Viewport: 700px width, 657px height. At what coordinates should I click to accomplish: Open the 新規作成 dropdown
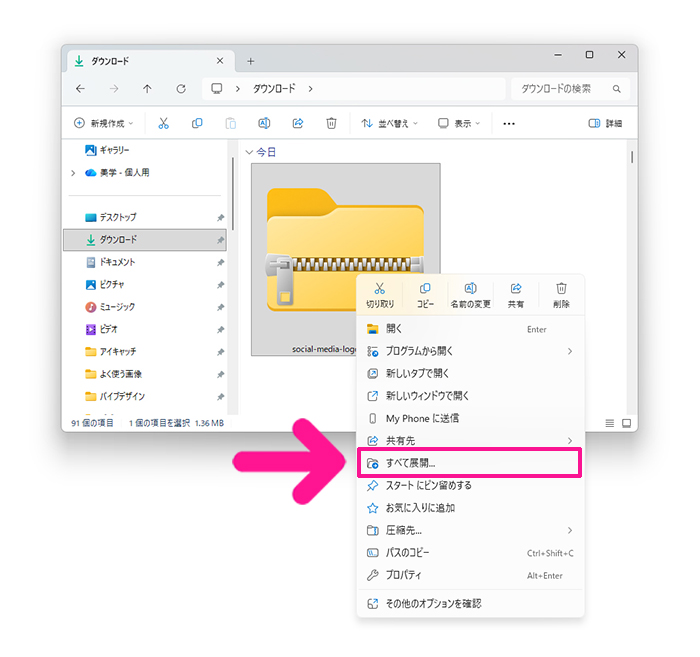[104, 123]
